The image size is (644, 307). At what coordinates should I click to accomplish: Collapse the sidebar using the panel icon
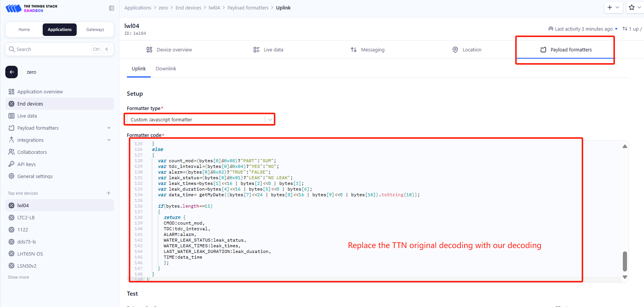(111, 8)
